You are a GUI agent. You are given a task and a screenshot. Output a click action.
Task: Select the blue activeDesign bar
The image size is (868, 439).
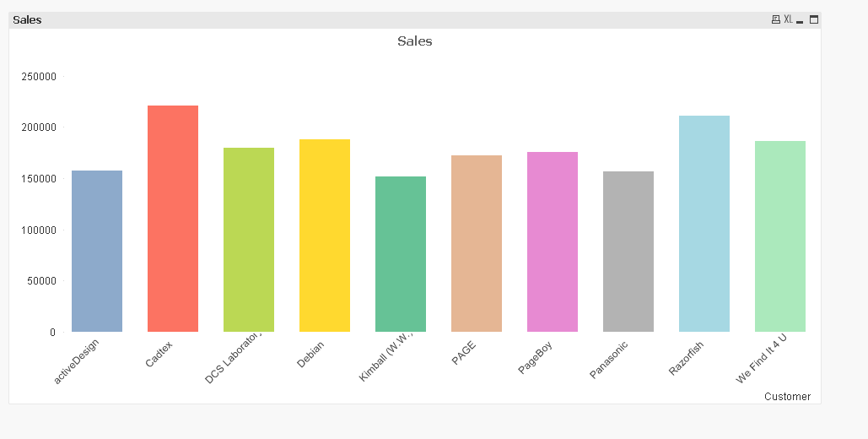click(97, 251)
